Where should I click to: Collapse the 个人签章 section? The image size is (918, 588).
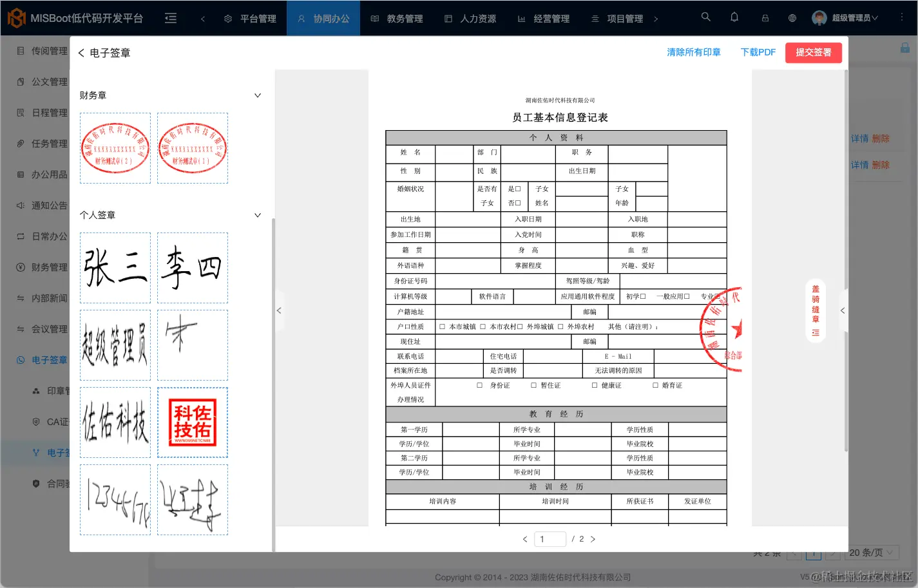point(258,215)
